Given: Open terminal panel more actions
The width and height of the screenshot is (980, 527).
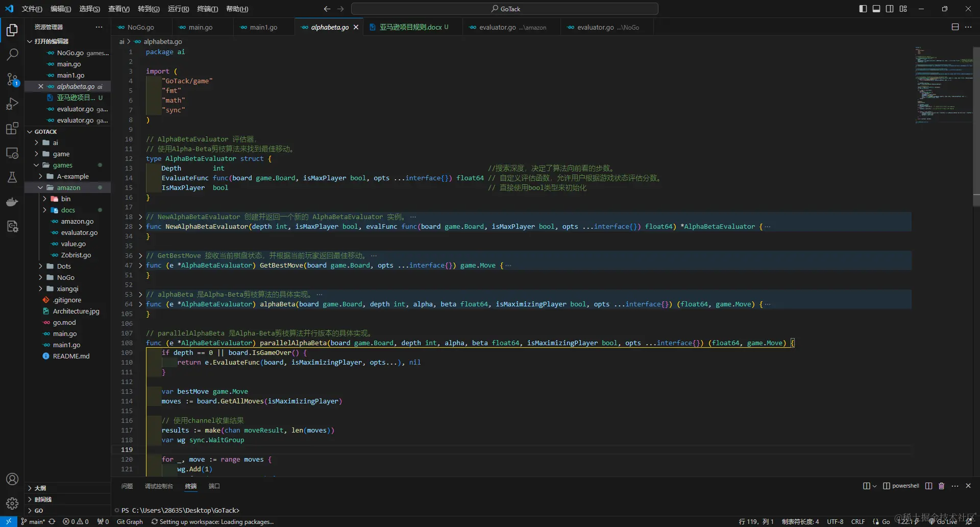Looking at the screenshot, I should pos(955,486).
